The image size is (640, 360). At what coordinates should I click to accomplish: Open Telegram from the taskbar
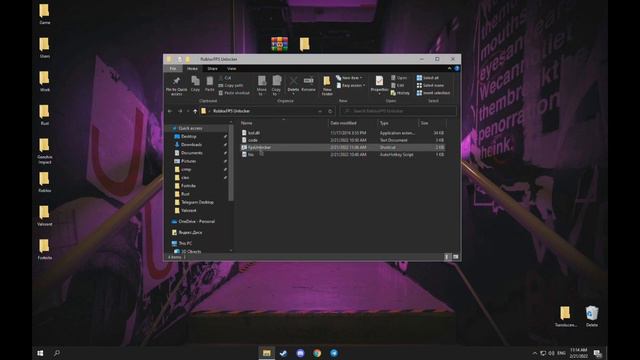(x=334, y=353)
